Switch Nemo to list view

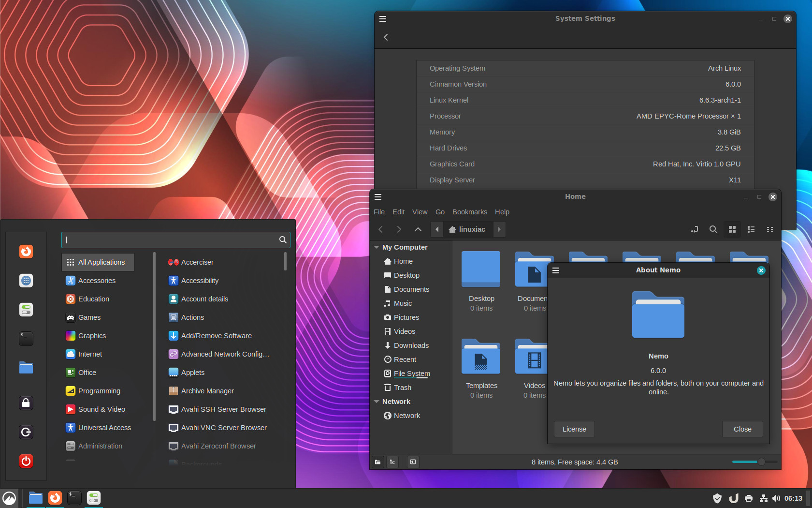751,229
